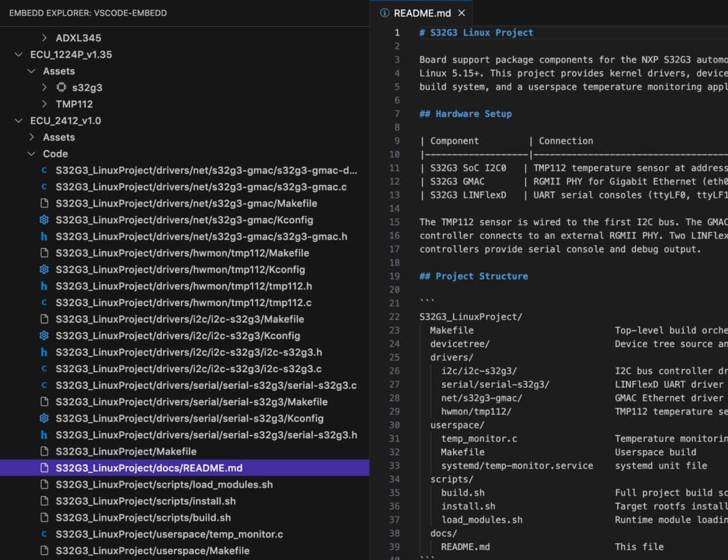The image size is (728, 560).
Task: Click header icon of i2c-s32g3.h
Action: (44, 352)
